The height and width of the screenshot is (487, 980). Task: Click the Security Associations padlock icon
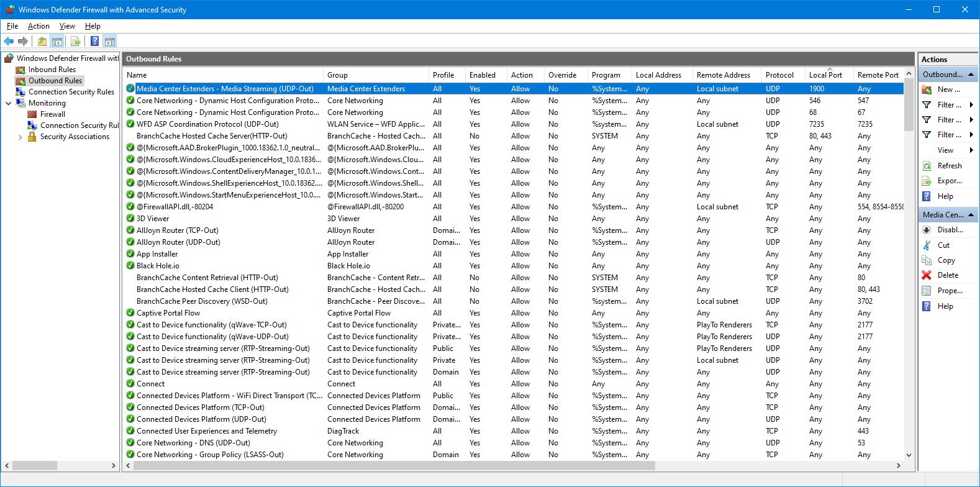pos(32,137)
